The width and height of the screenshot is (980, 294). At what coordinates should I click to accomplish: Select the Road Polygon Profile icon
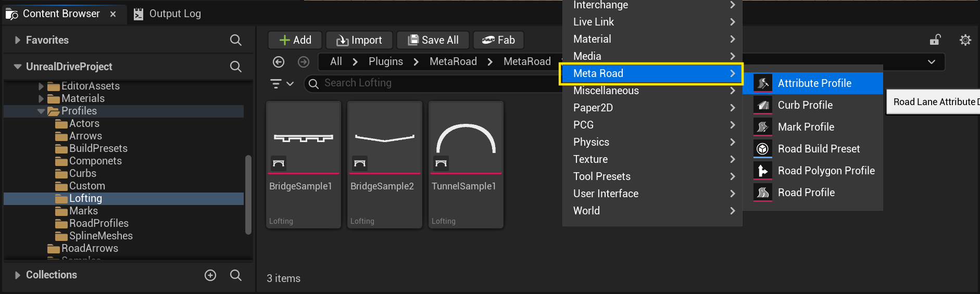click(763, 171)
